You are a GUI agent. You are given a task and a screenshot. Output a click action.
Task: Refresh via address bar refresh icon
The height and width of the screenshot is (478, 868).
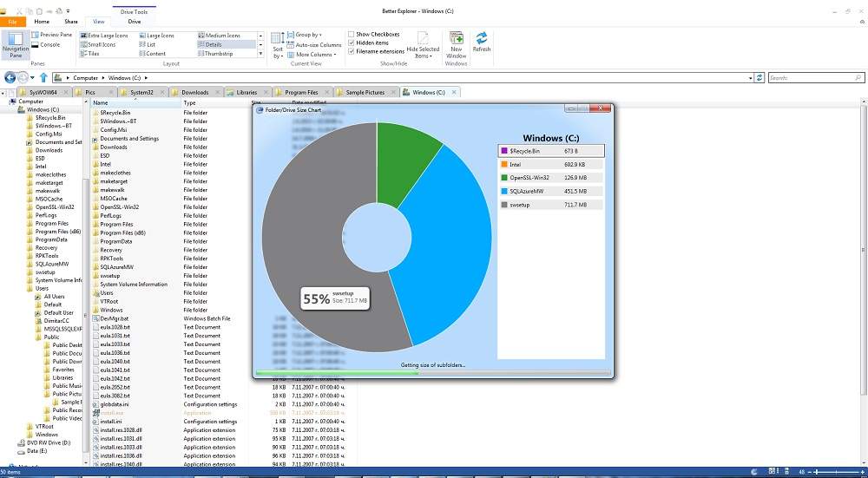(760, 78)
